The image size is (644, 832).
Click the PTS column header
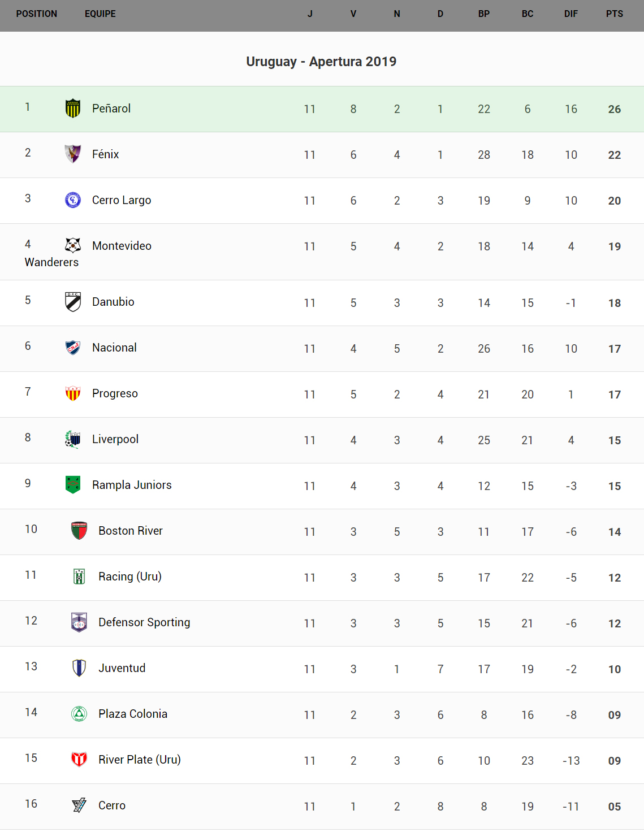point(615,14)
